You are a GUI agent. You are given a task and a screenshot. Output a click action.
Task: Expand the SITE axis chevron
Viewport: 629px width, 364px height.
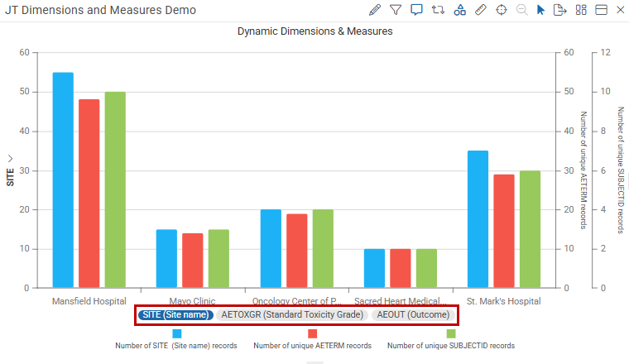tap(10, 159)
